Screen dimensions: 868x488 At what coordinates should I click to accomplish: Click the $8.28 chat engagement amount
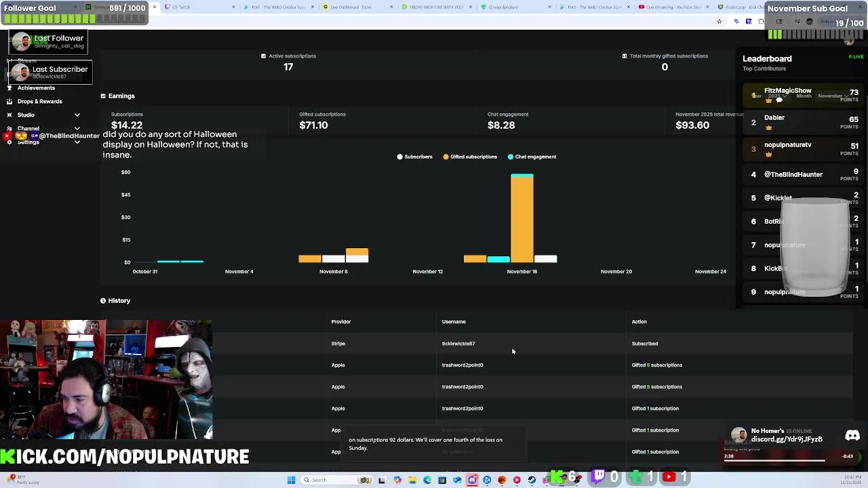pos(501,125)
